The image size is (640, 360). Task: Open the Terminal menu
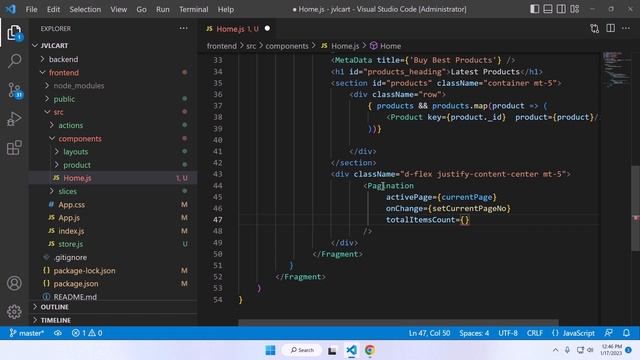[193, 9]
